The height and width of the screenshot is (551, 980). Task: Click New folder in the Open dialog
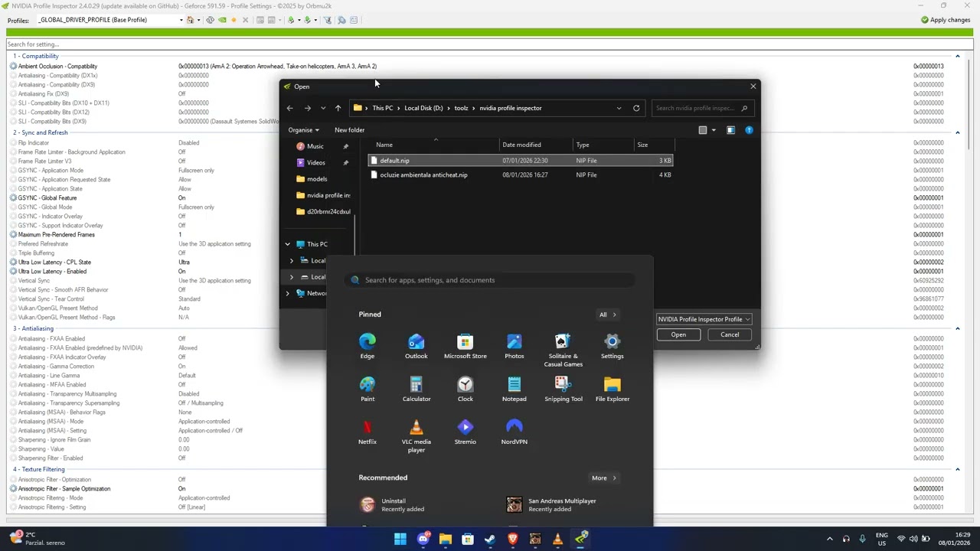click(x=350, y=130)
